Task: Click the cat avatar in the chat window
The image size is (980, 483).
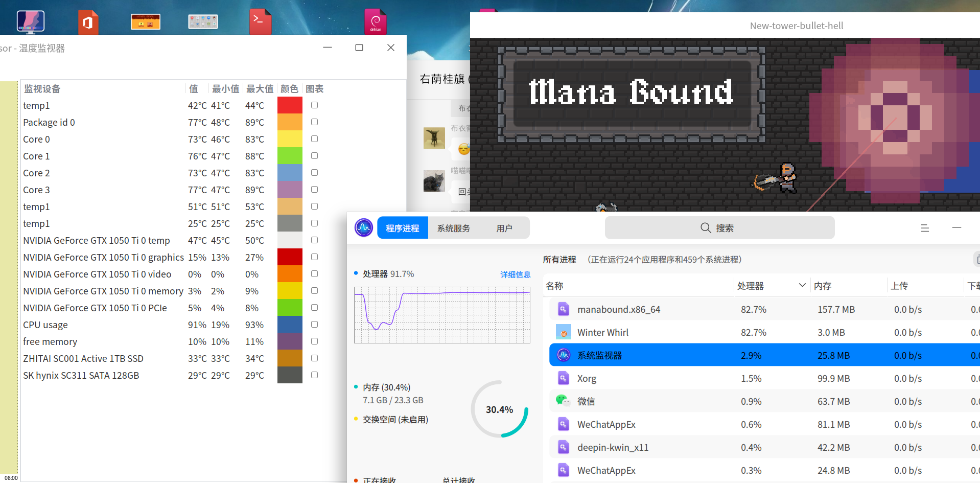Action: tap(434, 181)
